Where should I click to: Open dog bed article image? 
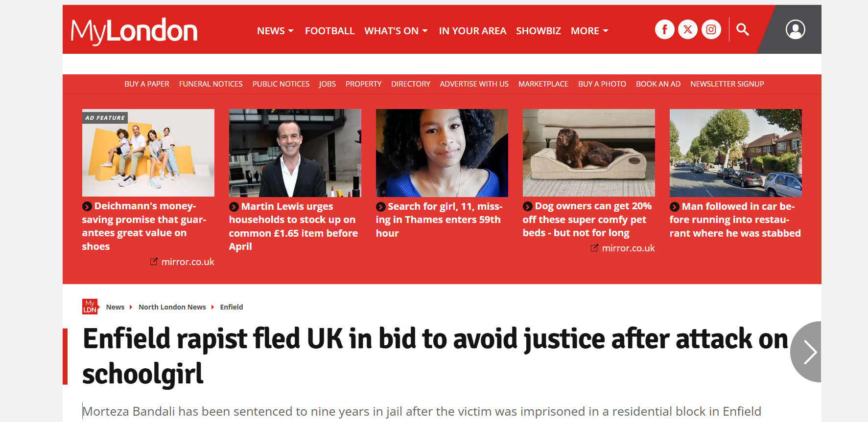point(589,153)
